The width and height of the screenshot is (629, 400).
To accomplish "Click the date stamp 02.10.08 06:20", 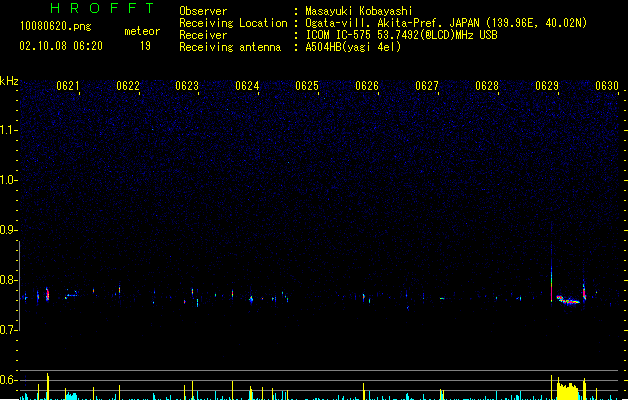I will (x=61, y=46).
